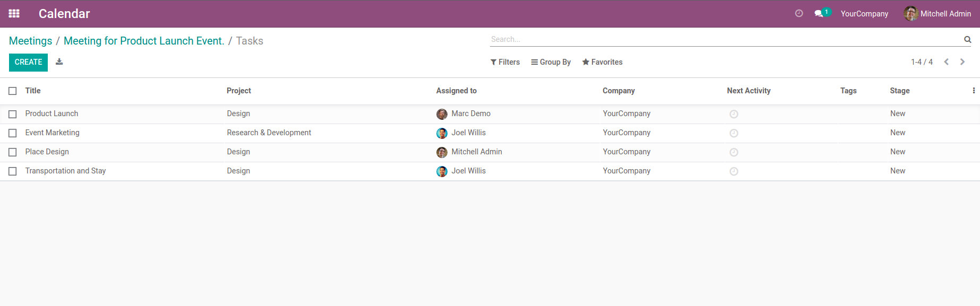This screenshot has width=980, height=306.
Task: Expand the Filters dropdown
Action: 505,62
